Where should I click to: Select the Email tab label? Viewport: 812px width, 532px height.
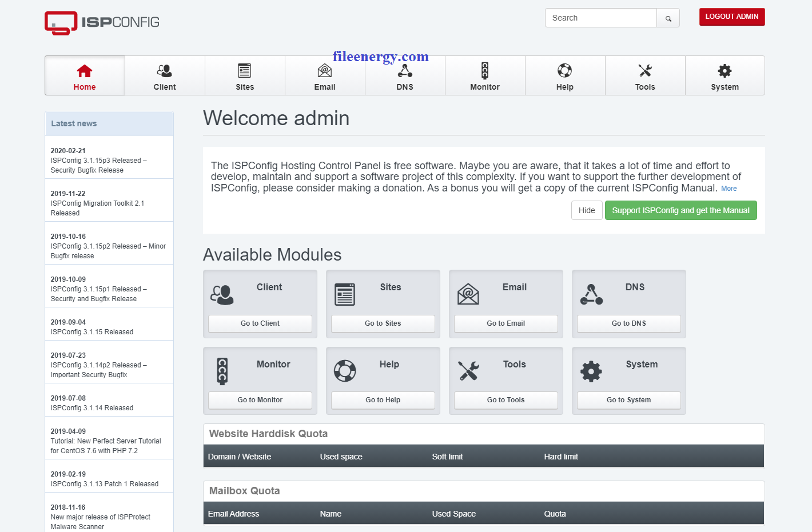pyautogui.click(x=325, y=87)
